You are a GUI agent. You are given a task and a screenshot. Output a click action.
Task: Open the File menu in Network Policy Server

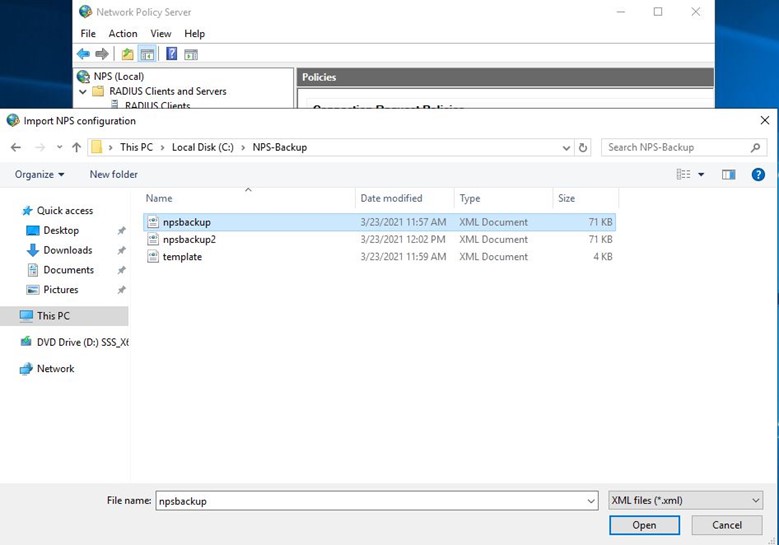click(x=88, y=33)
